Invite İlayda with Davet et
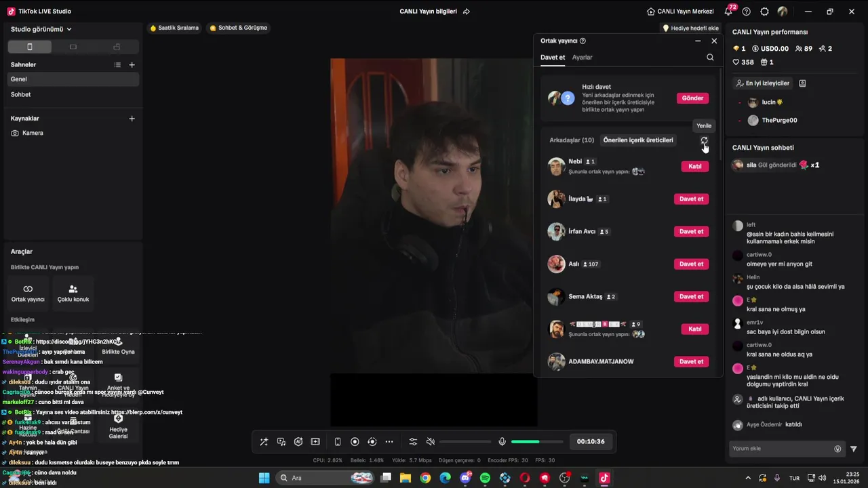The height and width of the screenshot is (488, 868). 691,199
